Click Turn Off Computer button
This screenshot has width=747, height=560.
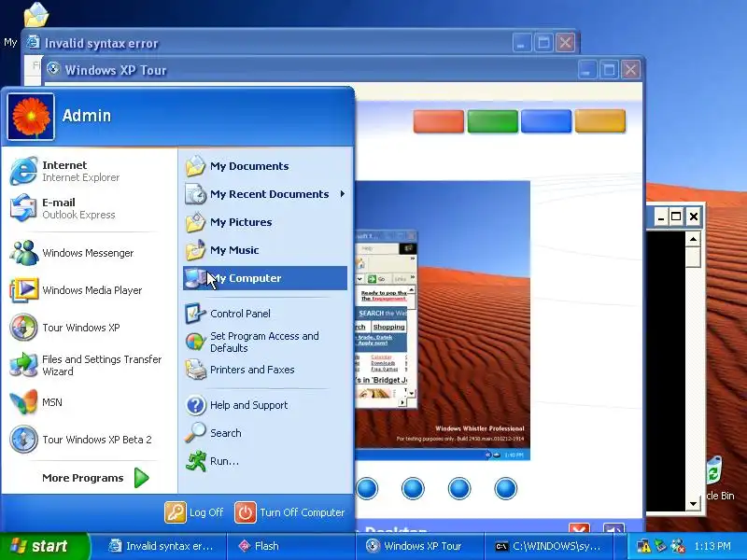(x=289, y=512)
